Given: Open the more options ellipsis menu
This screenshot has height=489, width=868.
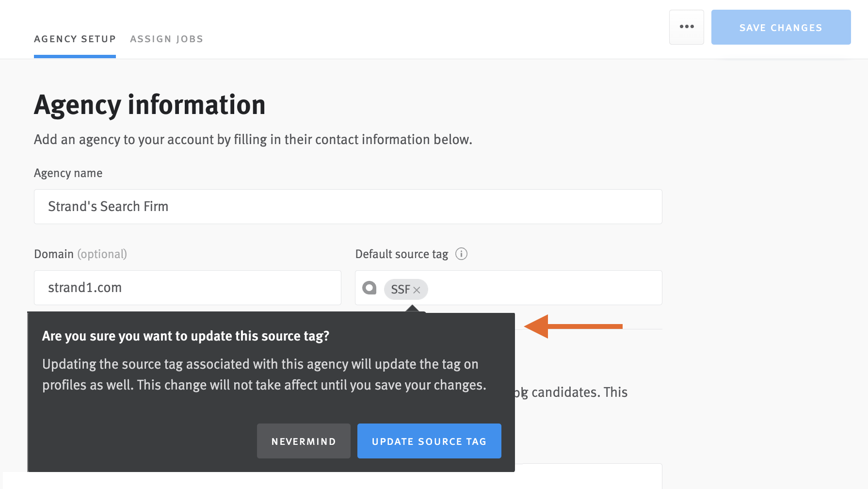Looking at the screenshot, I should [686, 27].
